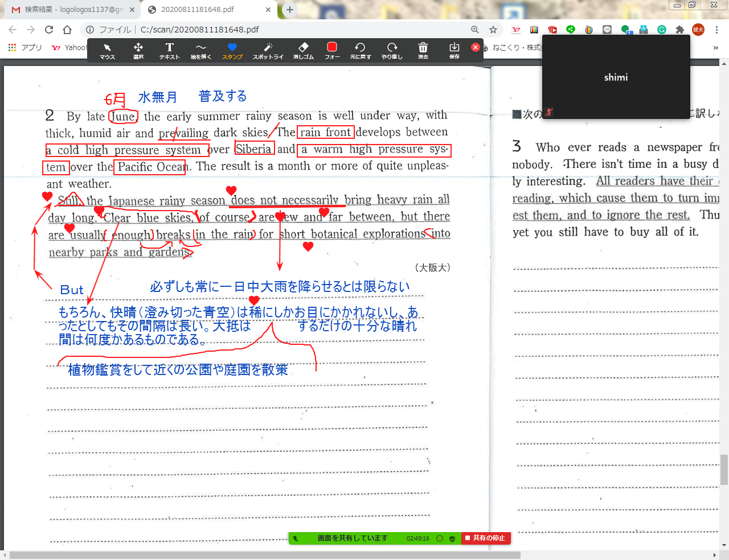Open the Chrome three-dot menu
Viewport: 729px width, 560px height.
click(716, 30)
